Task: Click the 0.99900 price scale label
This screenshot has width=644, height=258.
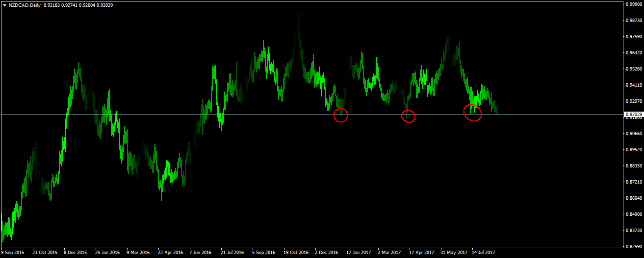Action: [x=634, y=4]
